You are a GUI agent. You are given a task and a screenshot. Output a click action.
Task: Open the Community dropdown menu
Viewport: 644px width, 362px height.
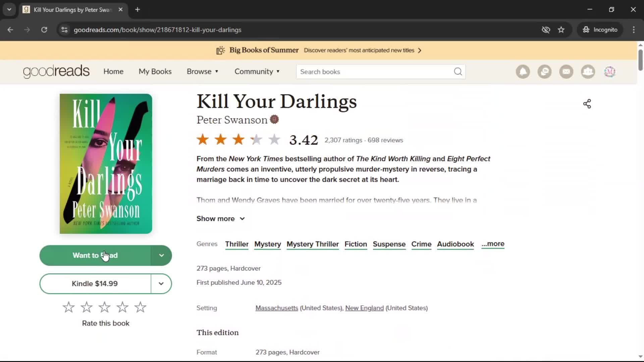point(257,71)
